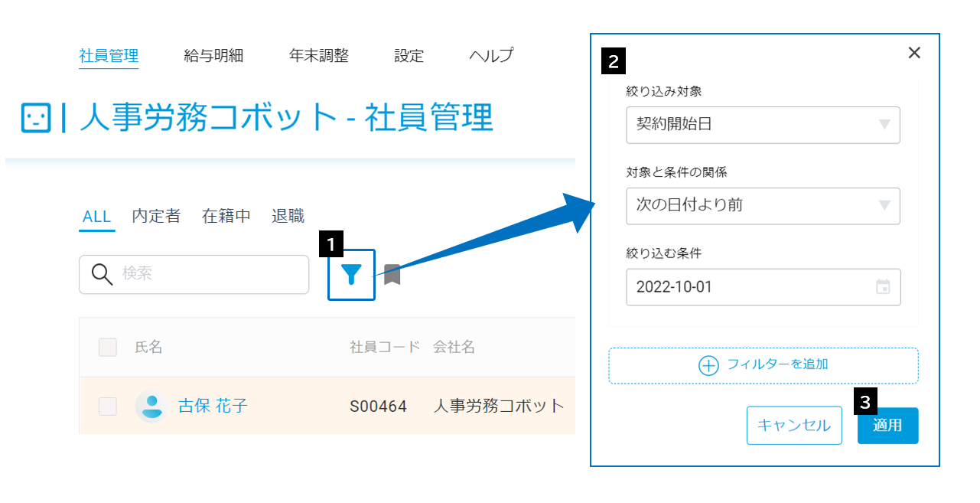Open 古保 花子 employee name link
Viewport: 980px width, 503px height.
pyautogui.click(x=213, y=406)
